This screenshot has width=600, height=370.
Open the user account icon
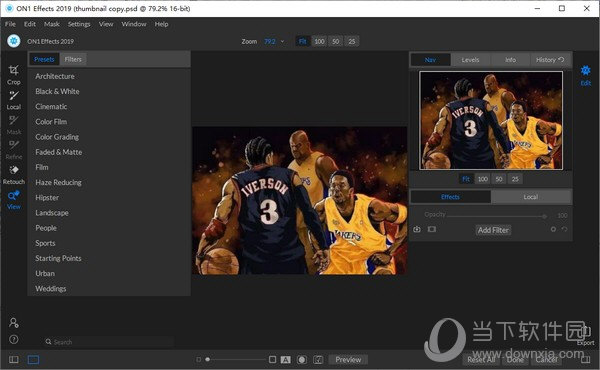click(14, 323)
